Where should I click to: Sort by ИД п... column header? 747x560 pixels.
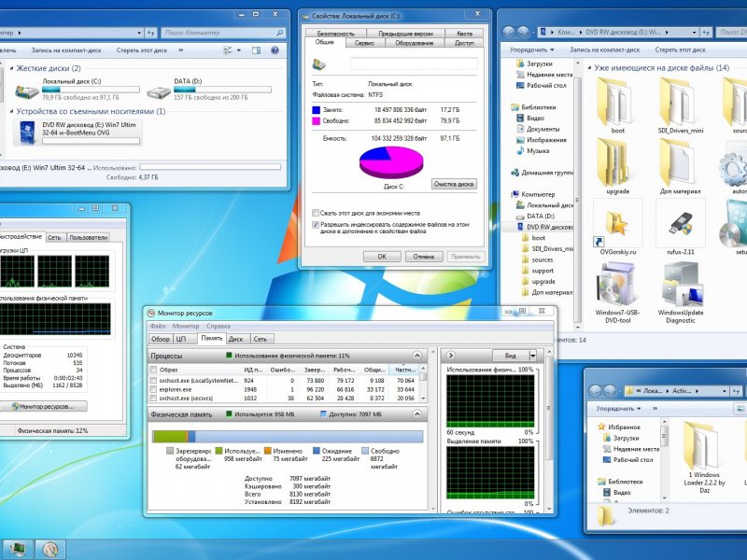pos(253,370)
